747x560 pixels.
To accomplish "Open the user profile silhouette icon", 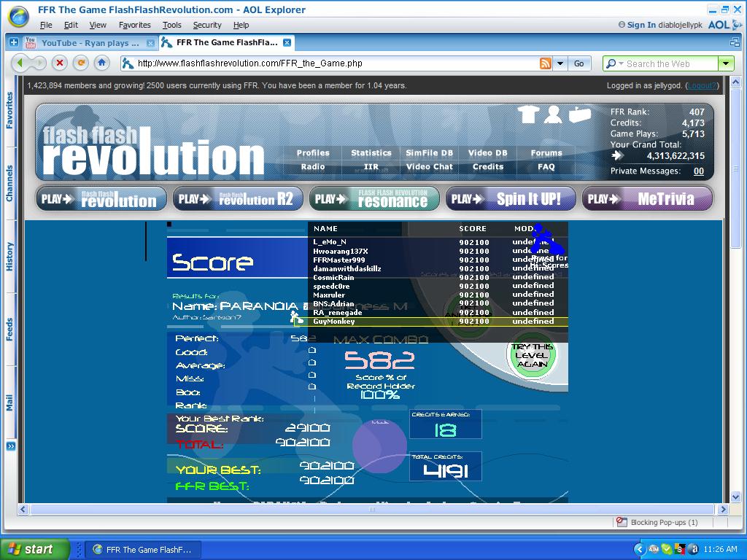I will click(x=553, y=114).
